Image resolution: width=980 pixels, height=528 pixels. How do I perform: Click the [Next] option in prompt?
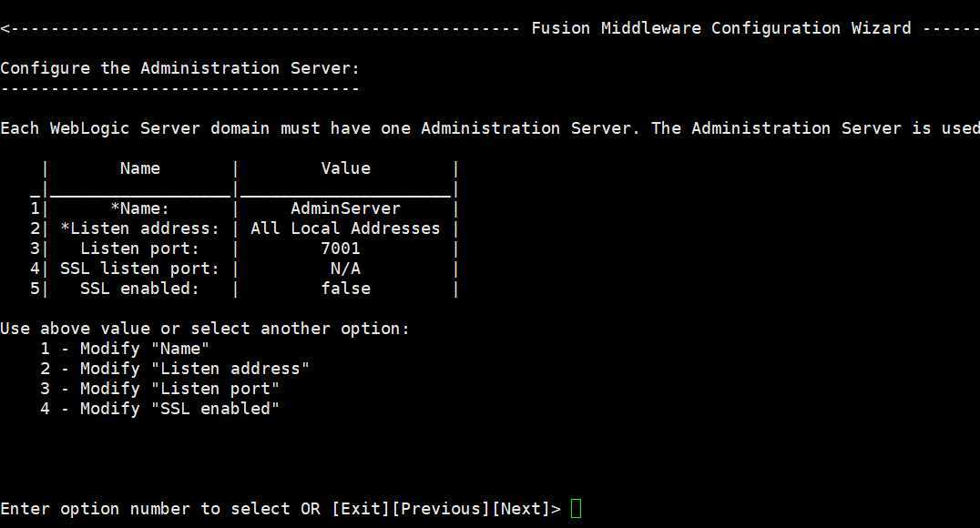[521, 509]
